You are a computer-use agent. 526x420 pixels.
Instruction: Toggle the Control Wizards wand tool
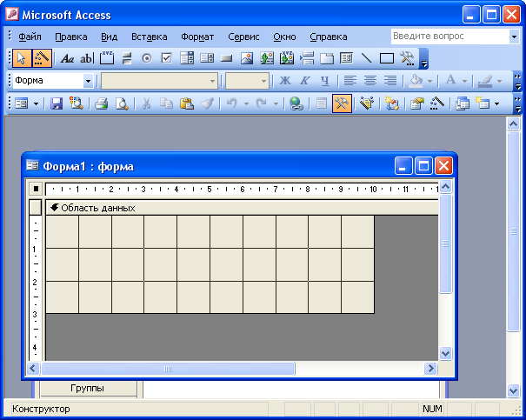(x=42, y=58)
